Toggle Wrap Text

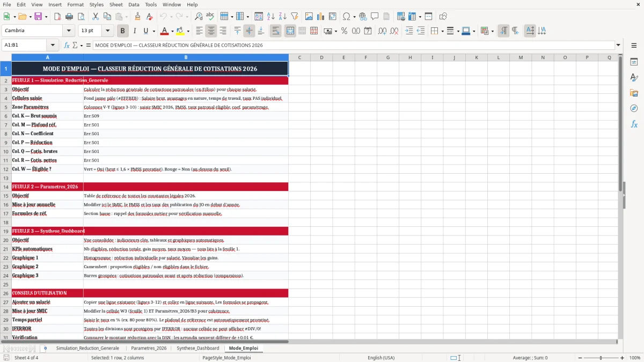coord(276,31)
